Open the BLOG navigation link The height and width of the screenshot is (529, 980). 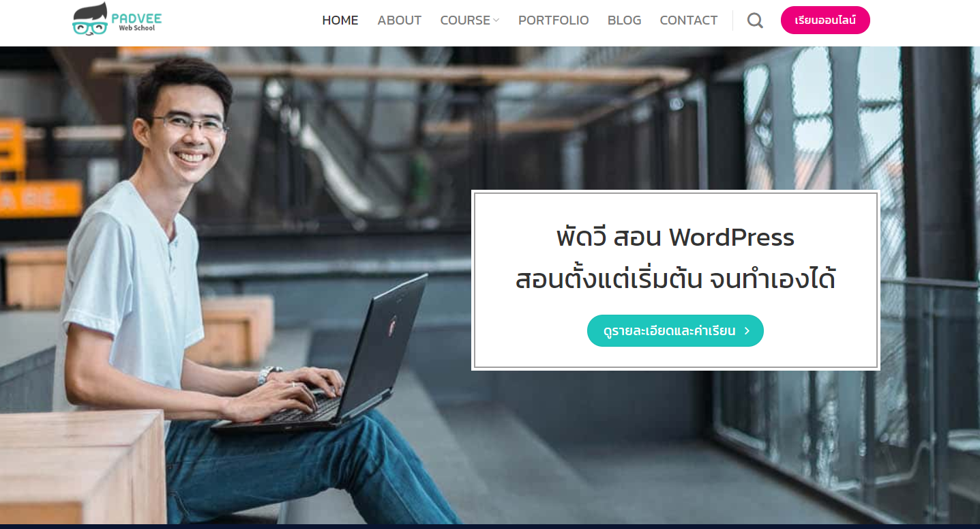[x=624, y=20]
